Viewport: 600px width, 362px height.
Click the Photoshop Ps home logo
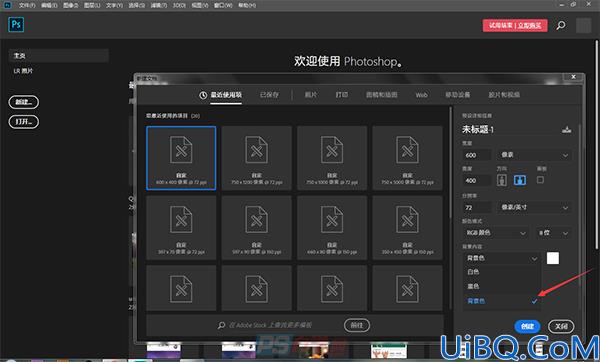16,24
